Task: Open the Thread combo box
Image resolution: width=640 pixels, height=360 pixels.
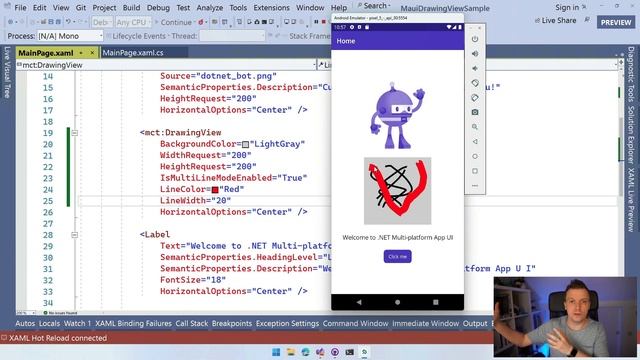Action: tap(233, 36)
